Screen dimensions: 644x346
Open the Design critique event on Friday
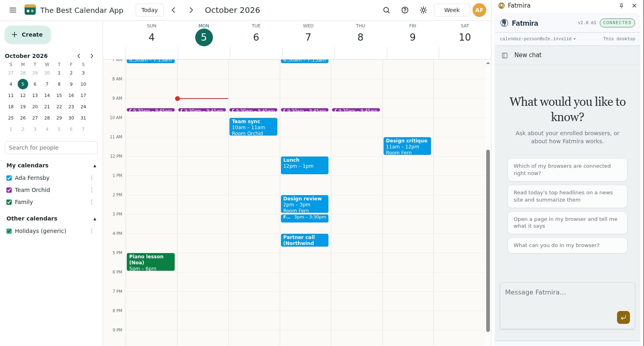[407, 146]
